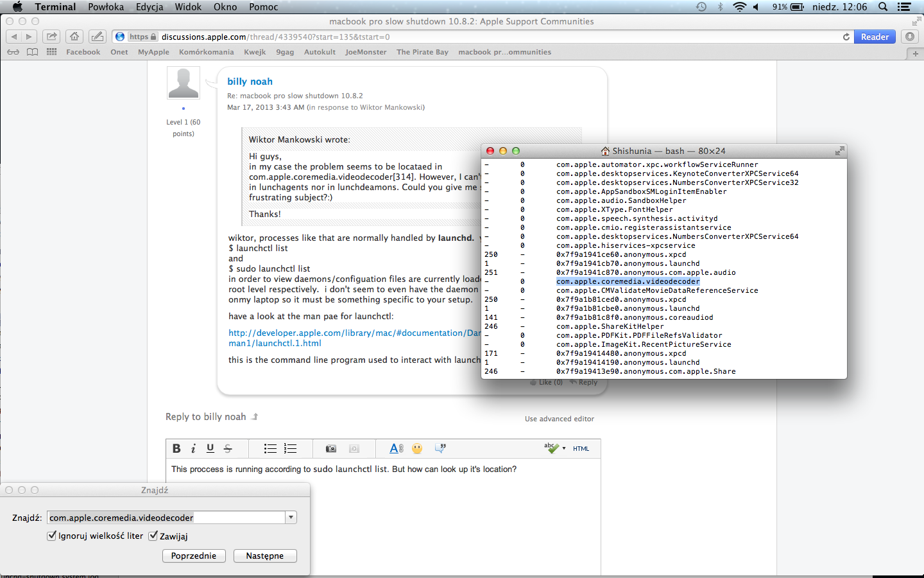Open The Pirate Bay bookmark
The image size is (924, 578).
(x=422, y=52)
